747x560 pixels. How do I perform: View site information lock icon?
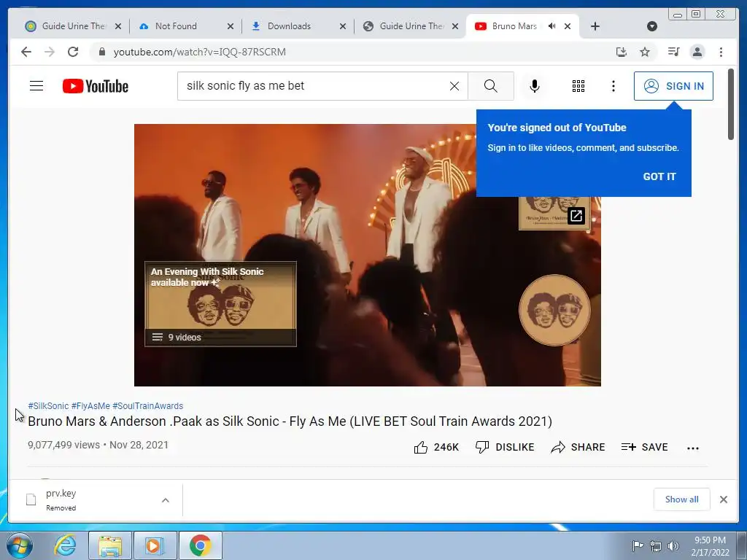pos(101,52)
